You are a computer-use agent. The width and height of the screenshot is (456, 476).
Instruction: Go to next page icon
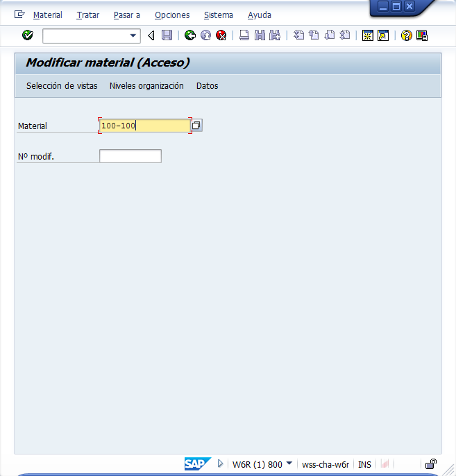click(330, 35)
